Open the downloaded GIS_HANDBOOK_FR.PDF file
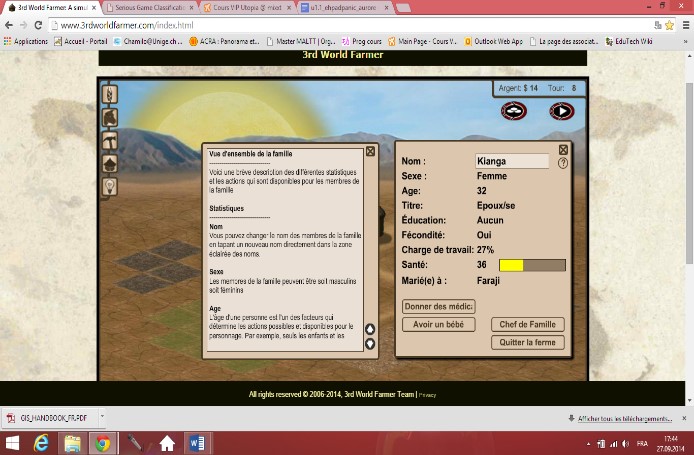The width and height of the screenshot is (694, 455). 48,418
